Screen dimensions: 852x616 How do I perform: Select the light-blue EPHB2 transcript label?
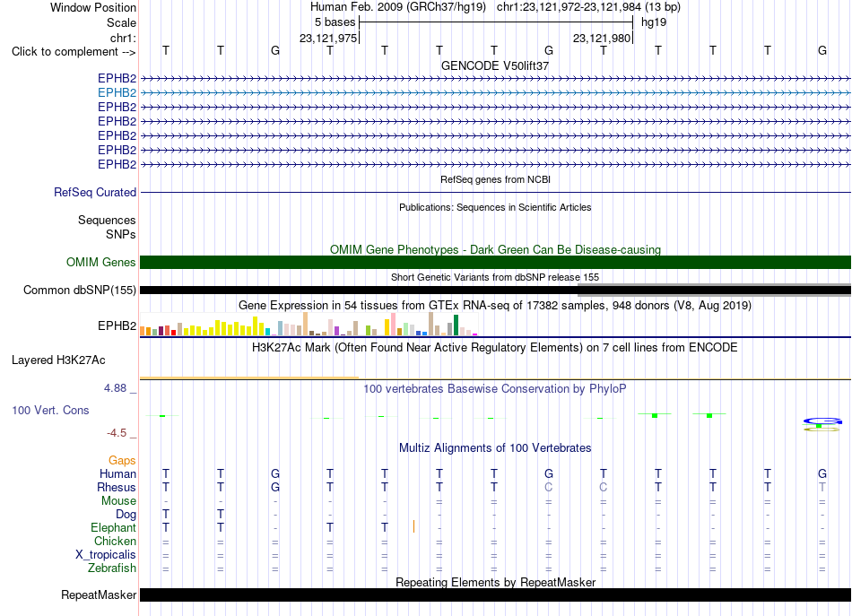coord(117,93)
